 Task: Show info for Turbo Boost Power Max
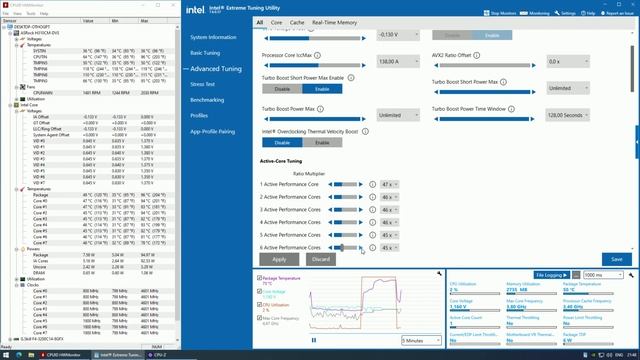point(320,109)
